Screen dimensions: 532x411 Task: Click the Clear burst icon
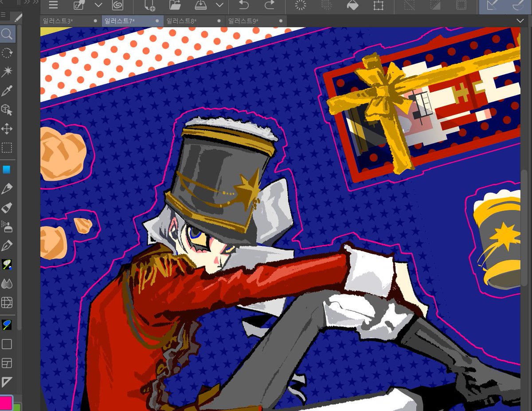tap(301, 5)
